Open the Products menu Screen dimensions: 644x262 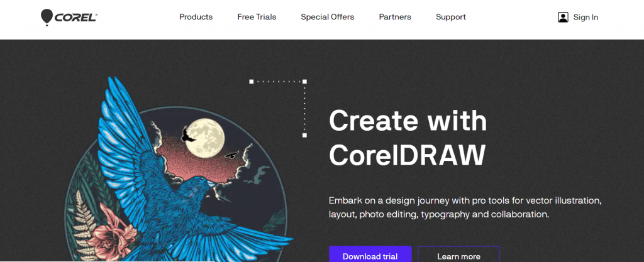point(196,17)
